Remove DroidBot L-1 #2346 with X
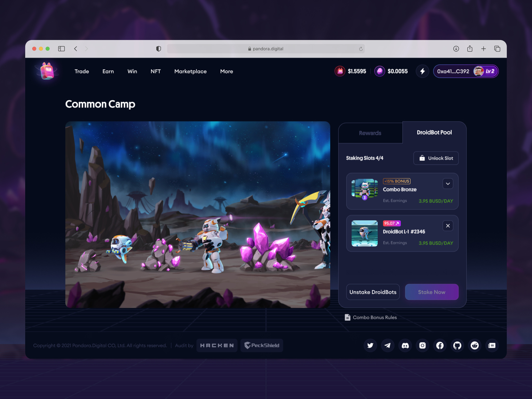Screen dimensions: 532x399 pos(448,226)
